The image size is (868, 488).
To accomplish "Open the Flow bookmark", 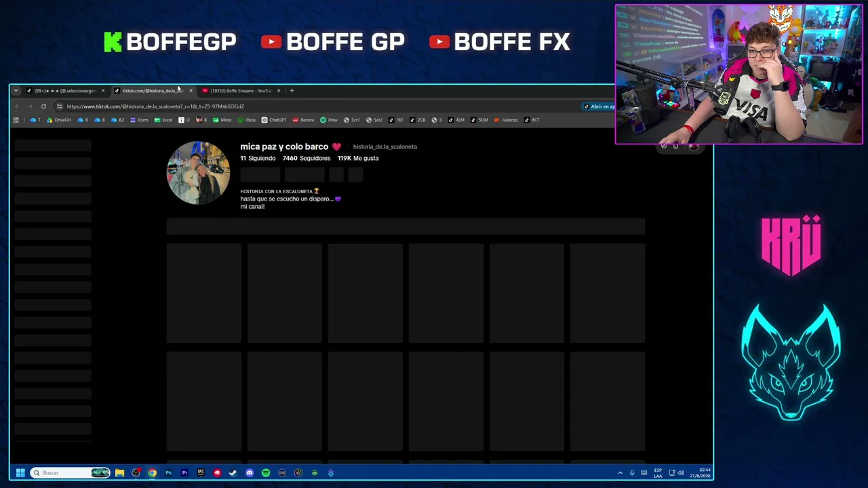I will 329,120.
